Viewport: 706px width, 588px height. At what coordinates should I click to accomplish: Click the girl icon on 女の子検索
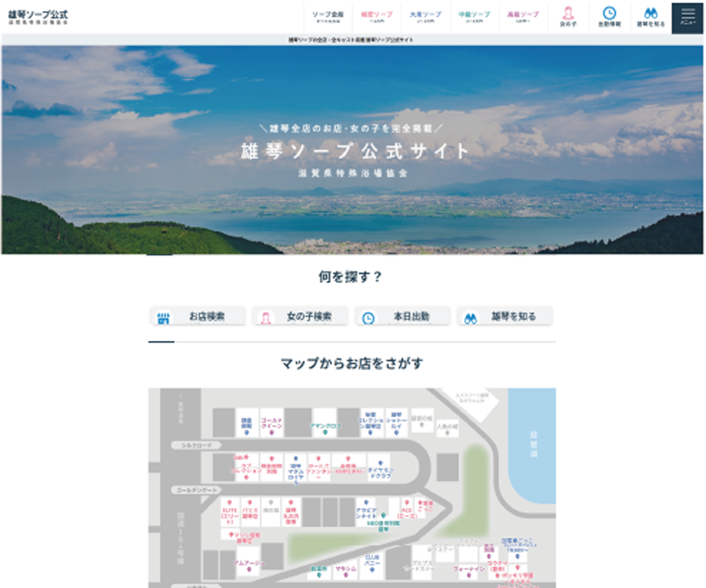(x=266, y=318)
